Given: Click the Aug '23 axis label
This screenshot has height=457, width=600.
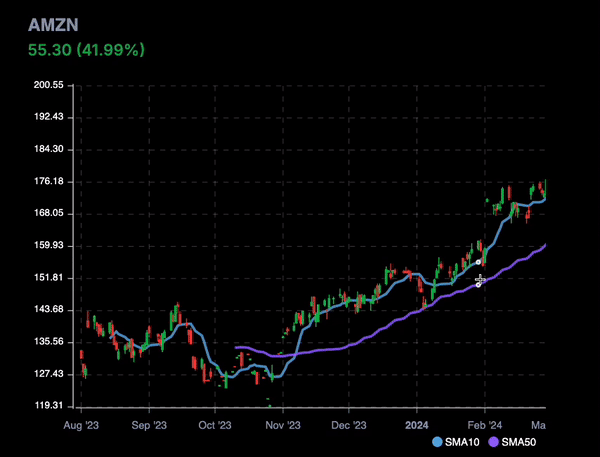Looking at the screenshot, I should [81, 425].
